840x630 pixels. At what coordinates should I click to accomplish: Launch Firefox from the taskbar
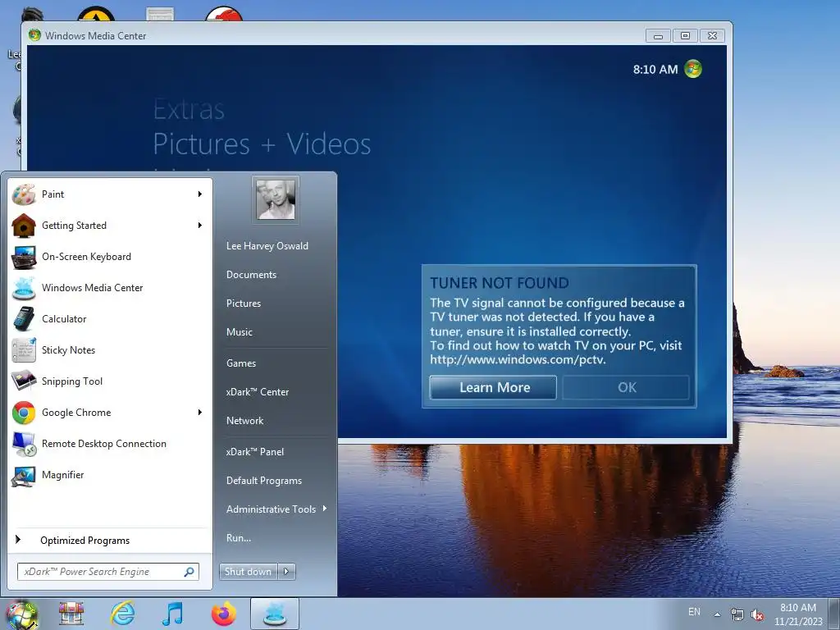click(x=223, y=614)
